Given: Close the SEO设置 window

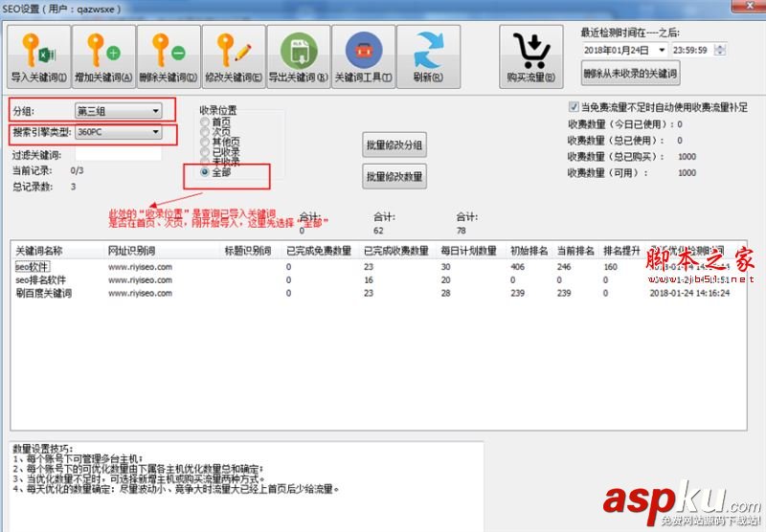Looking at the screenshot, I should pos(749,6).
